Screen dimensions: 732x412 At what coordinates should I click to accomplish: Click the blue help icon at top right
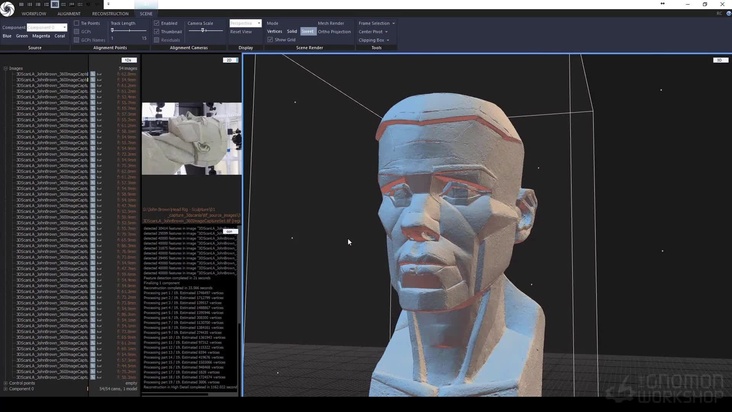[x=729, y=14]
